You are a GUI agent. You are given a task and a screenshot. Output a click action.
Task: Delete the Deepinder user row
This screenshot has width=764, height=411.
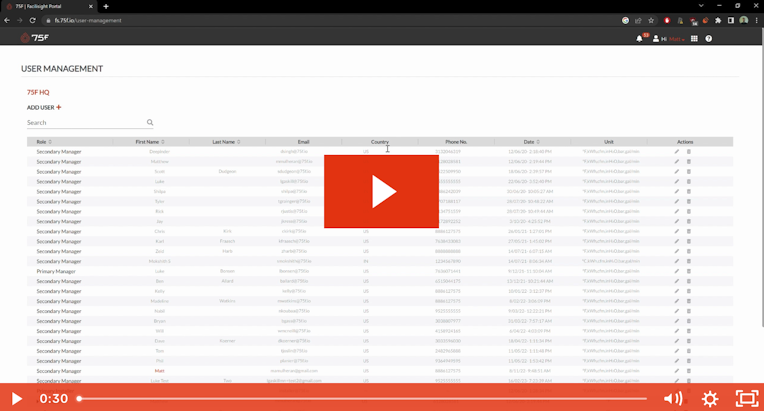[688, 151]
